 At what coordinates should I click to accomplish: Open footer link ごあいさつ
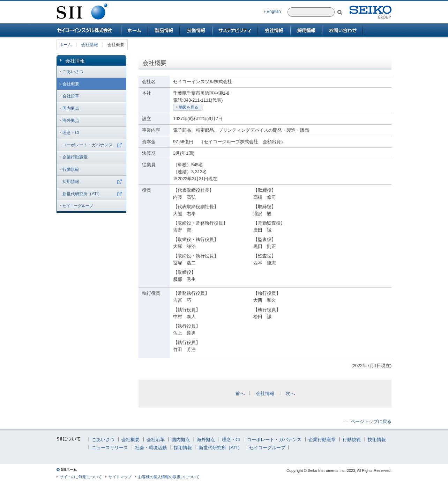pos(103,440)
